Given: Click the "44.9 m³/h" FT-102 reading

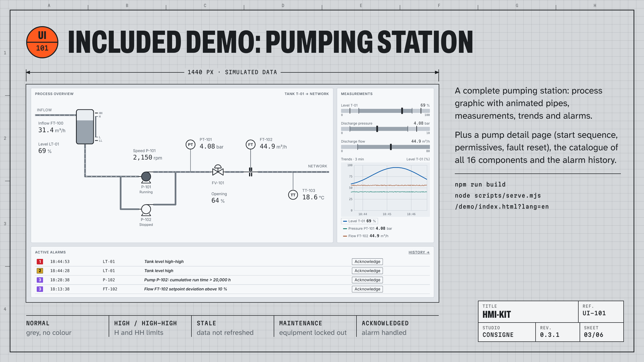Looking at the screenshot, I should tap(273, 147).
